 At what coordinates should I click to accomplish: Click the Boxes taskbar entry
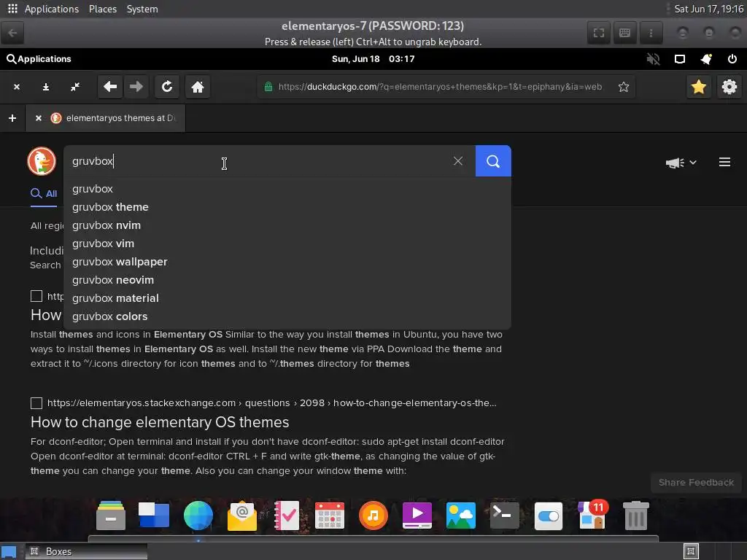[86, 551]
